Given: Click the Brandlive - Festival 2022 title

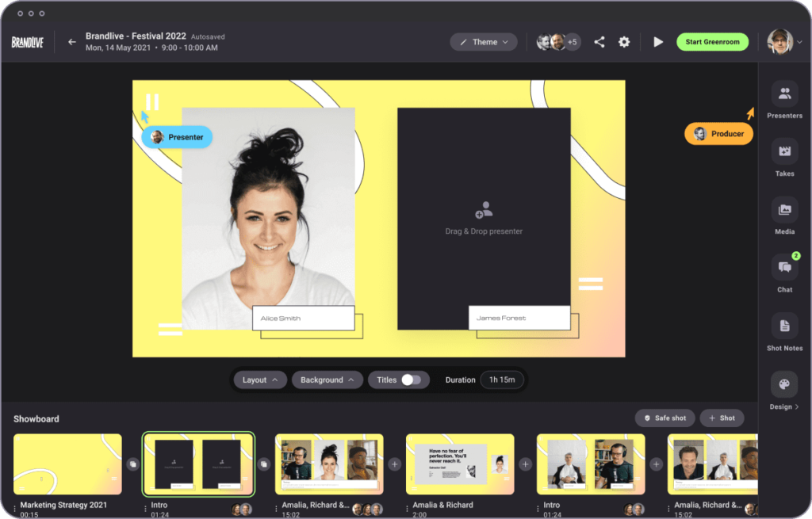Looking at the screenshot, I should pos(136,36).
